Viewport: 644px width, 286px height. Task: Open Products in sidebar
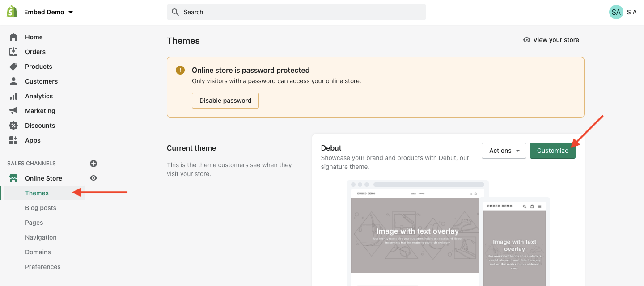pyautogui.click(x=38, y=67)
